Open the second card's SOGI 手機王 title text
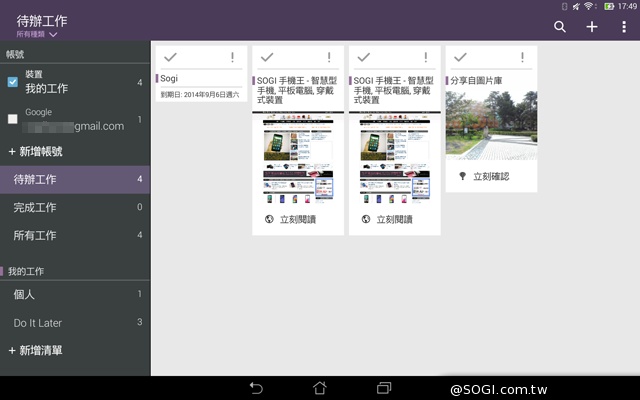The width and height of the screenshot is (640, 400). pyautogui.click(x=393, y=90)
